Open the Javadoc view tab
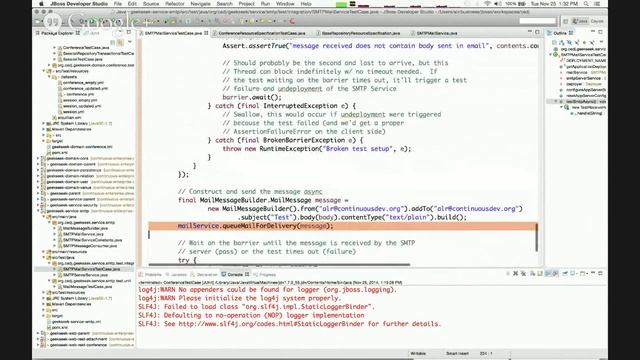640x360 pixels. [176, 275]
